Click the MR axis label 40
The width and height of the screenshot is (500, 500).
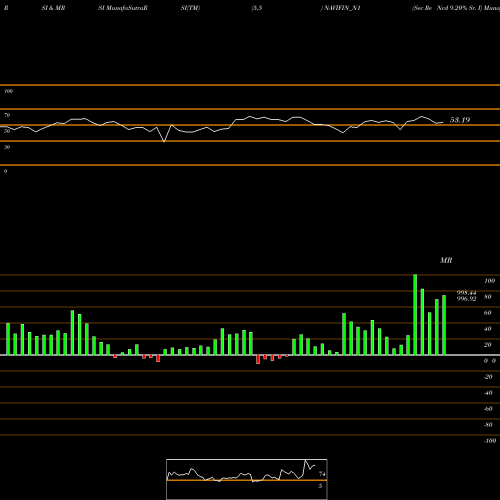(x=488, y=329)
